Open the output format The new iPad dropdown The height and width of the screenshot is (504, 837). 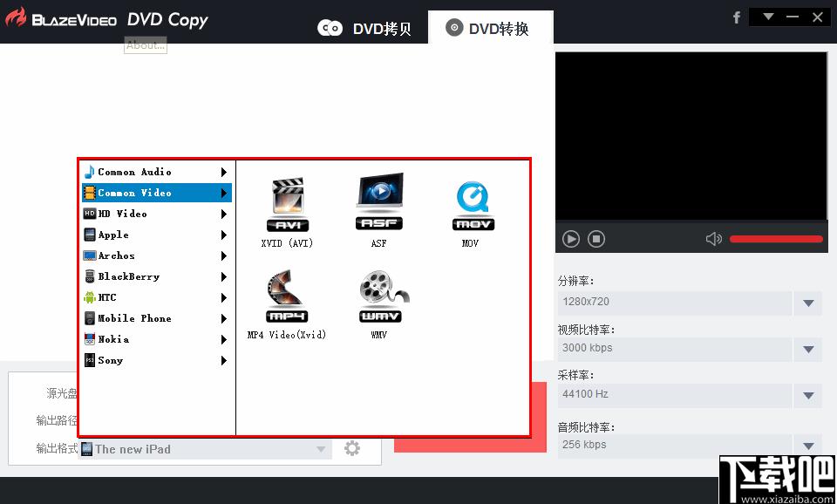(x=205, y=449)
